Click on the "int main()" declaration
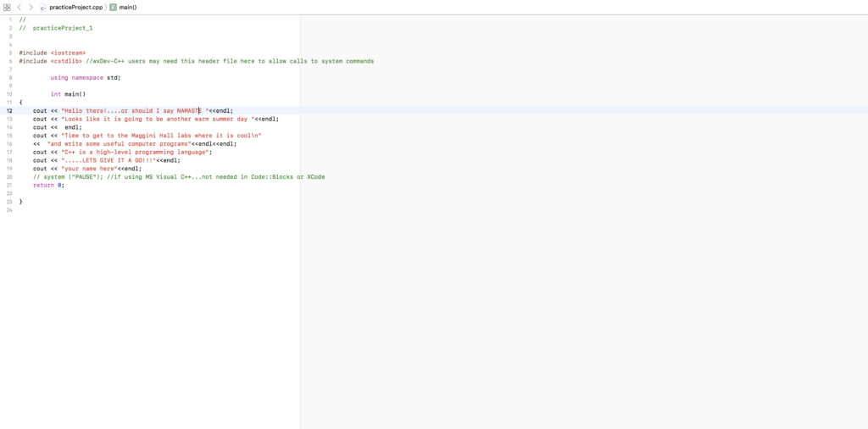Image resolution: width=868 pixels, height=429 pixels. coord(68,94)
